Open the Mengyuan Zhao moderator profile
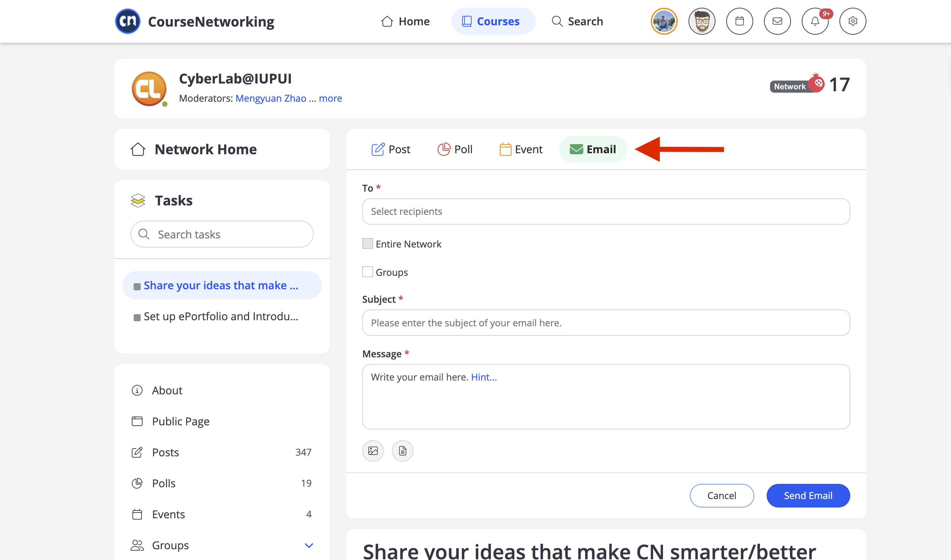This screenshot has width=951, height=560. [x=271, y=98]
